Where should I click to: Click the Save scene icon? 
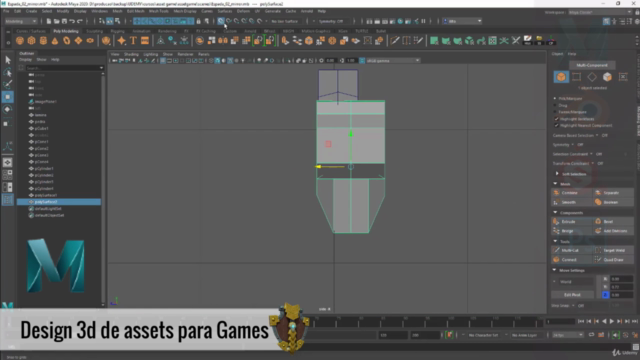click(x=64, y=21)
